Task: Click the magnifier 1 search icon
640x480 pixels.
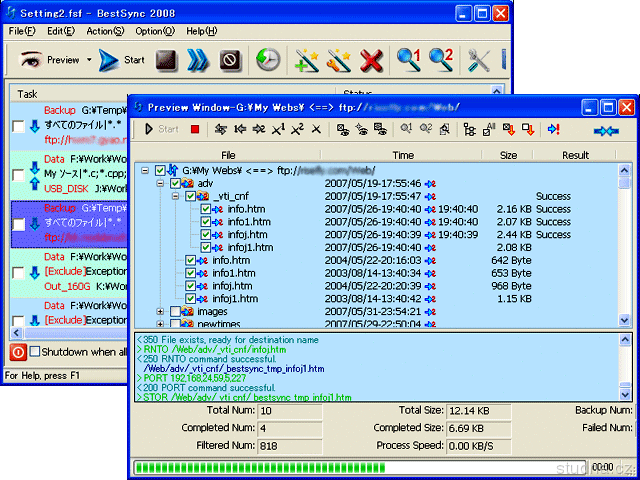Action: [x=409, y=61]
